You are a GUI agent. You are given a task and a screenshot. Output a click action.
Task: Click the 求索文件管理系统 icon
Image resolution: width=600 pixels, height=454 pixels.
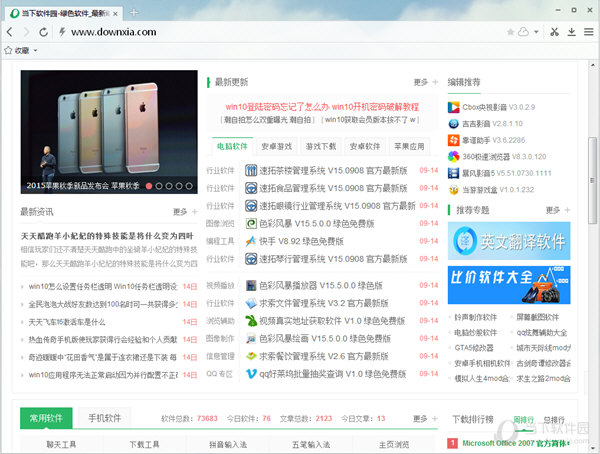[251, 303]
